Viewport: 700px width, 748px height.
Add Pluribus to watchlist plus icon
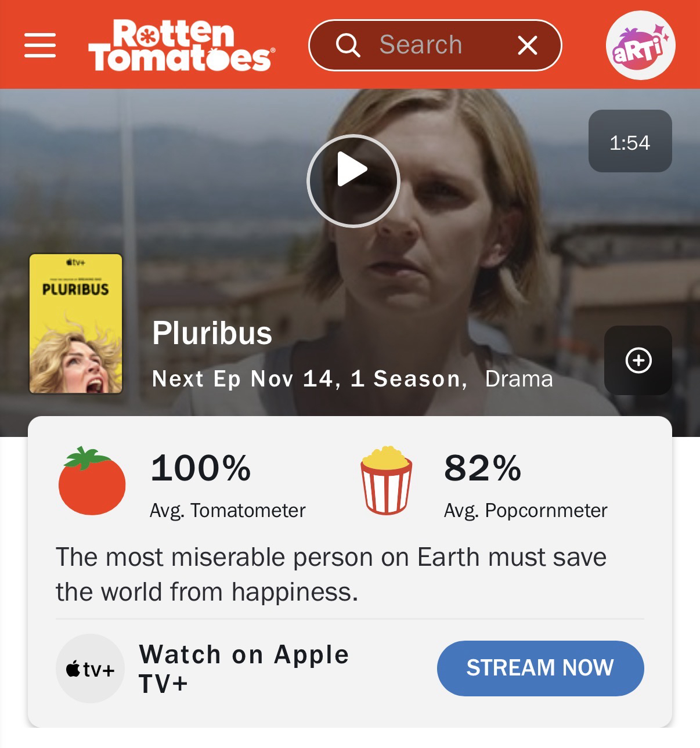click(638, 360)
